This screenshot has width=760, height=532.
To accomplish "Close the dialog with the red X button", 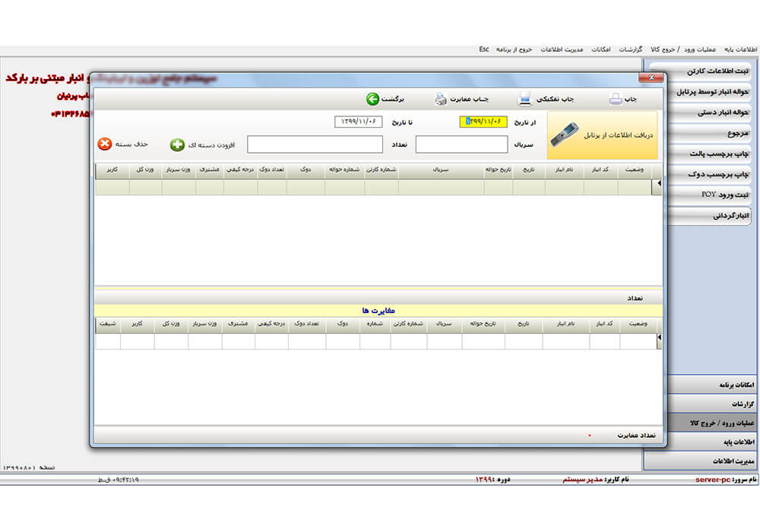I will point(651,78).
